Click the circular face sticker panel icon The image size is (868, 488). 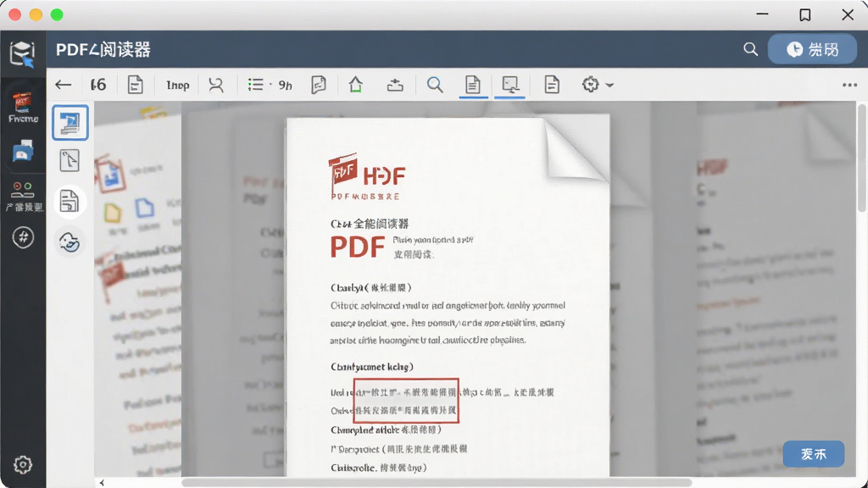tap(70, 241)
